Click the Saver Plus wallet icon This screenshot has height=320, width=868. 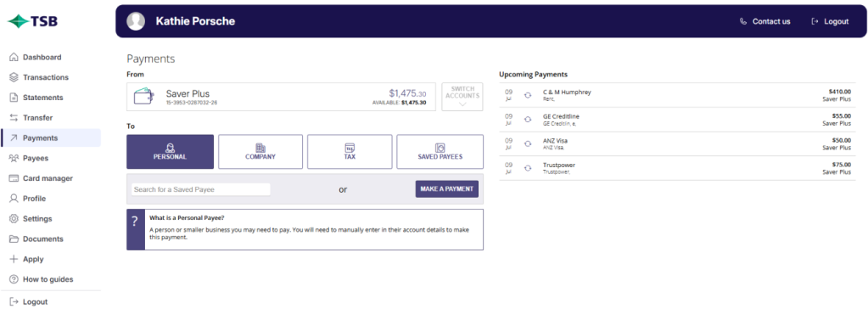tap(144, 96)
